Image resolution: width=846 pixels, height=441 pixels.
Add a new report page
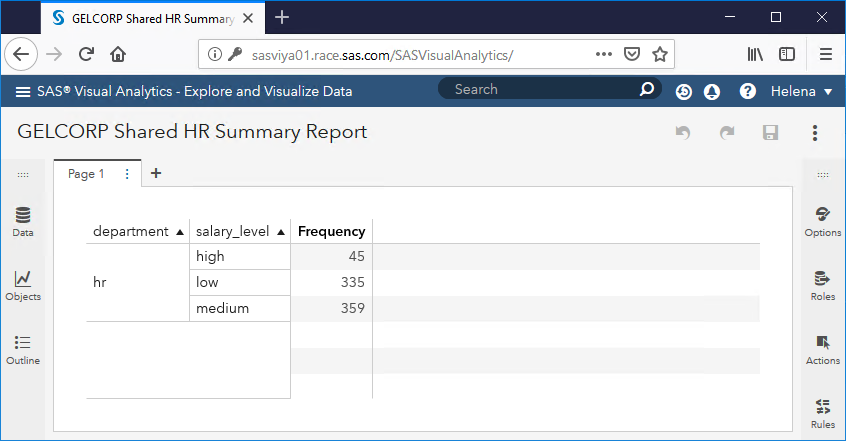[x=156, y=173]
